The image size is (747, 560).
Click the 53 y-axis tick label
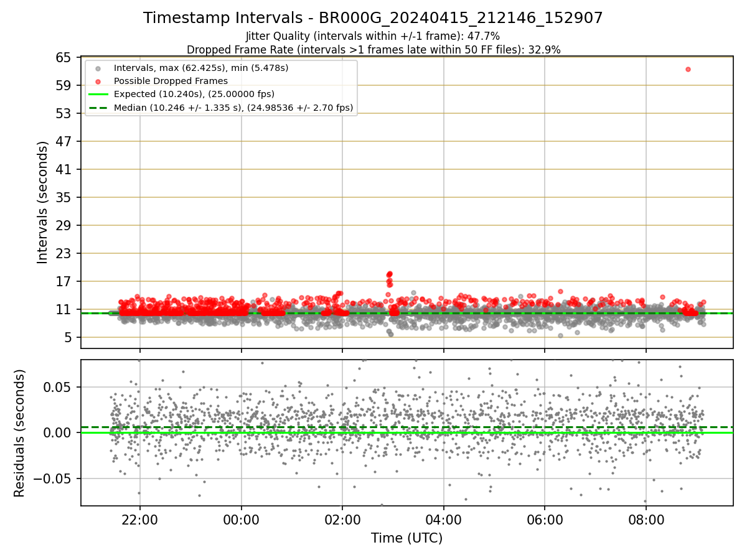(64, 113)
